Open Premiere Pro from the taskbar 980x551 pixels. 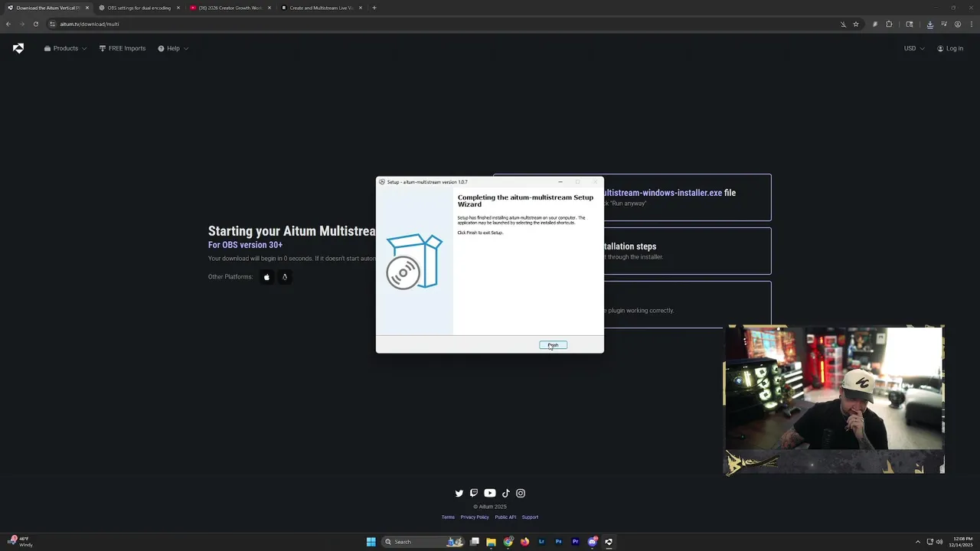(x=575, y=542)
